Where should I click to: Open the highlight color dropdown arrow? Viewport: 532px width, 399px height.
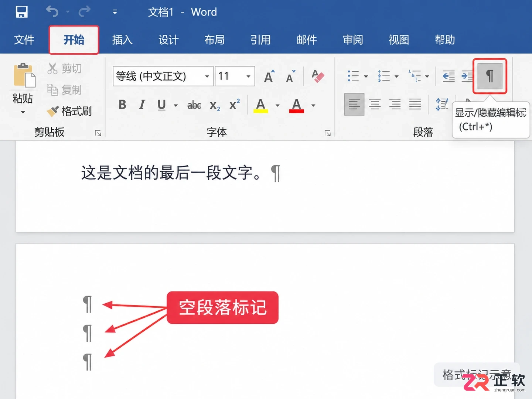(277, 106)
